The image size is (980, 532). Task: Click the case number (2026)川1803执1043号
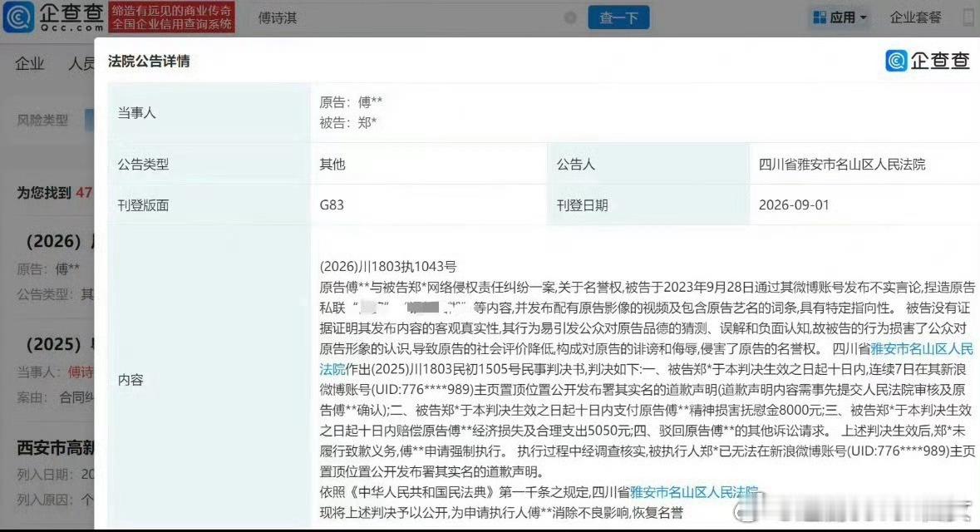click(x=388, y=267)
